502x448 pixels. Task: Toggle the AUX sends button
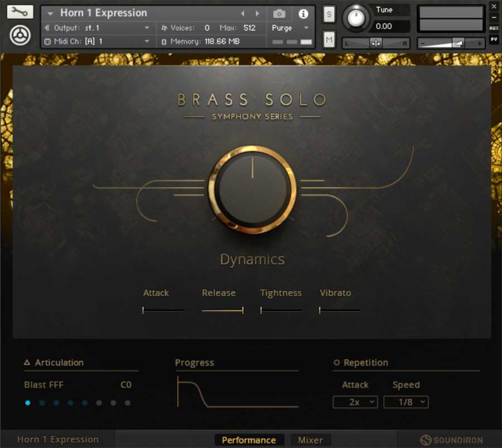(494, 28)
